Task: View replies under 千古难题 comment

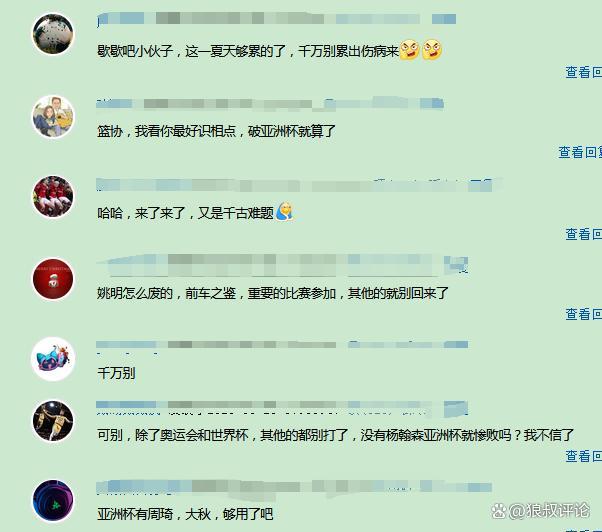Action: pyautogui.click(x=583, y=234)
